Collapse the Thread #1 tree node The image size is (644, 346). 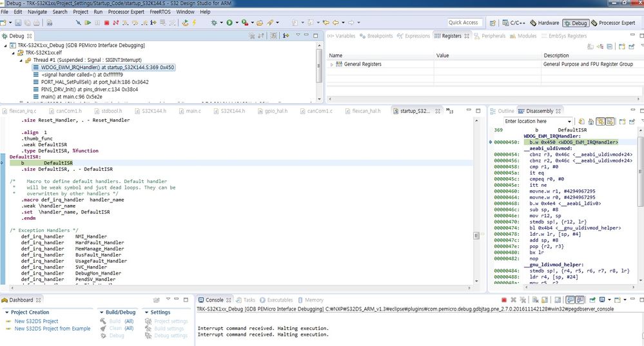tap(21, 61)
